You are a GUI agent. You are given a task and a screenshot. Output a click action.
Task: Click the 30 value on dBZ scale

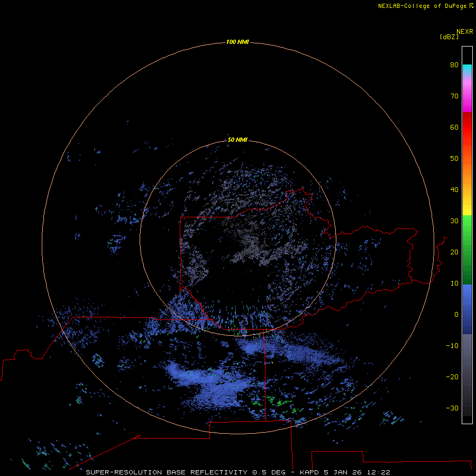pyautogui.click(x=454, y=221)
